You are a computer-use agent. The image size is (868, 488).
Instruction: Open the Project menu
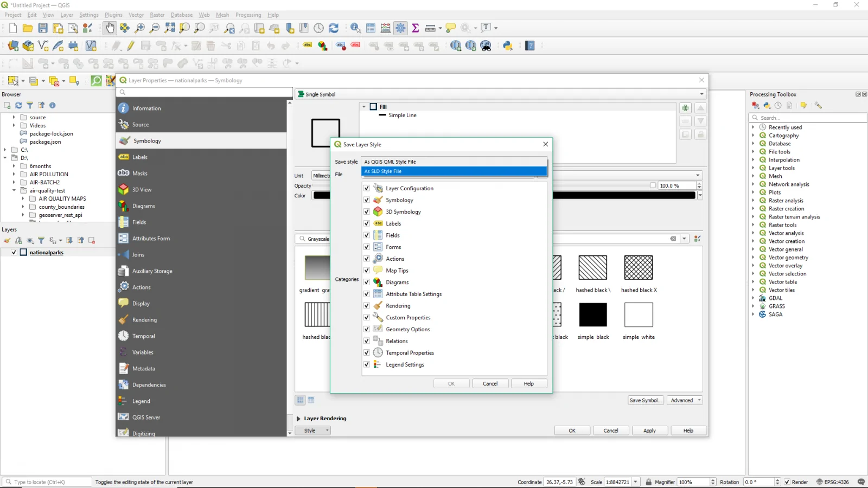pyautogui.click(x=13, y=15)
